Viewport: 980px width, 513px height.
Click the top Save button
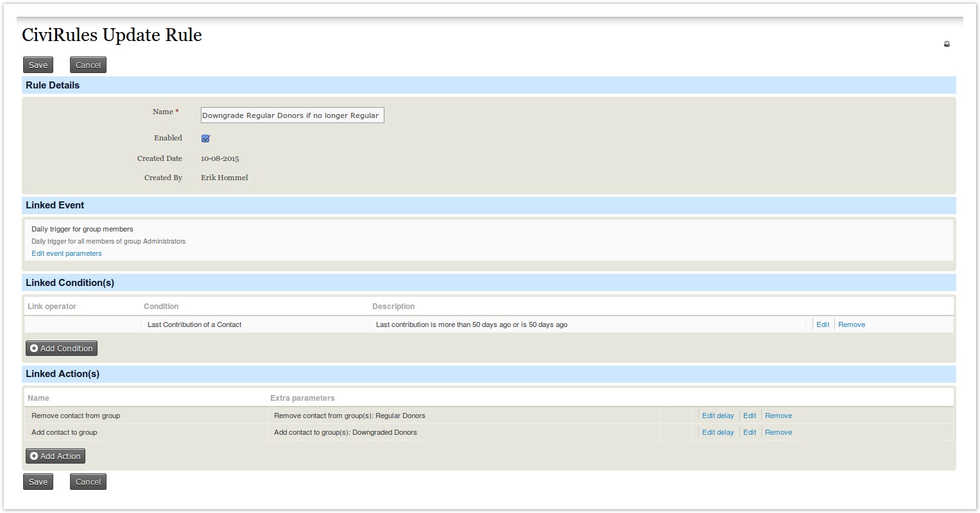coord(39,65)
